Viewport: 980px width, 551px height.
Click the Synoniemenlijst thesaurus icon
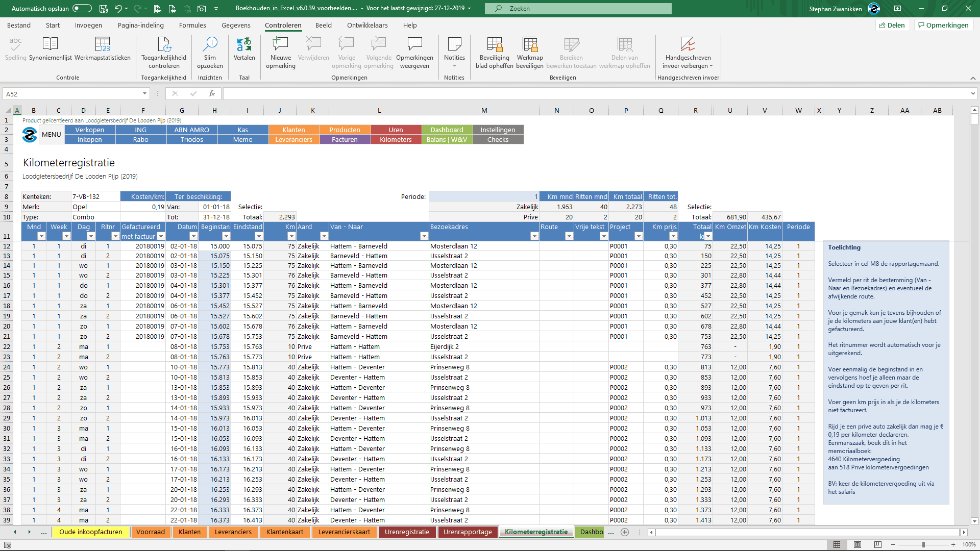(50, 45)
